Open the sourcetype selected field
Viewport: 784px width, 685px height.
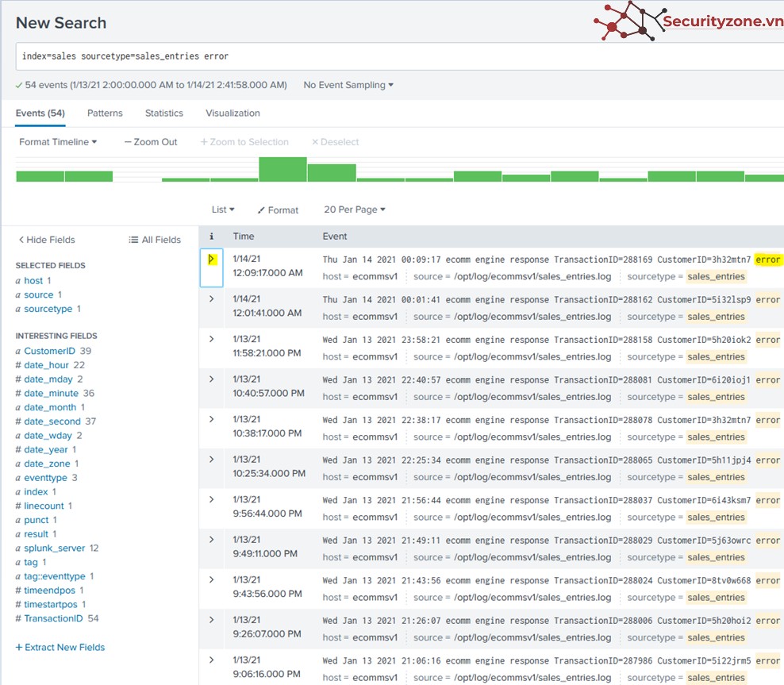(x=48, y=309)
